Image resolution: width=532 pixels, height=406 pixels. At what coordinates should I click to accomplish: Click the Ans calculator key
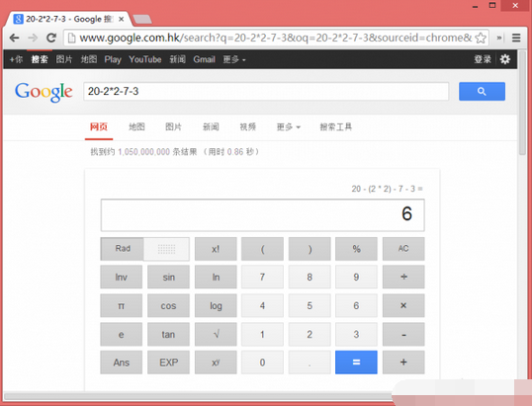click(121, 363)
